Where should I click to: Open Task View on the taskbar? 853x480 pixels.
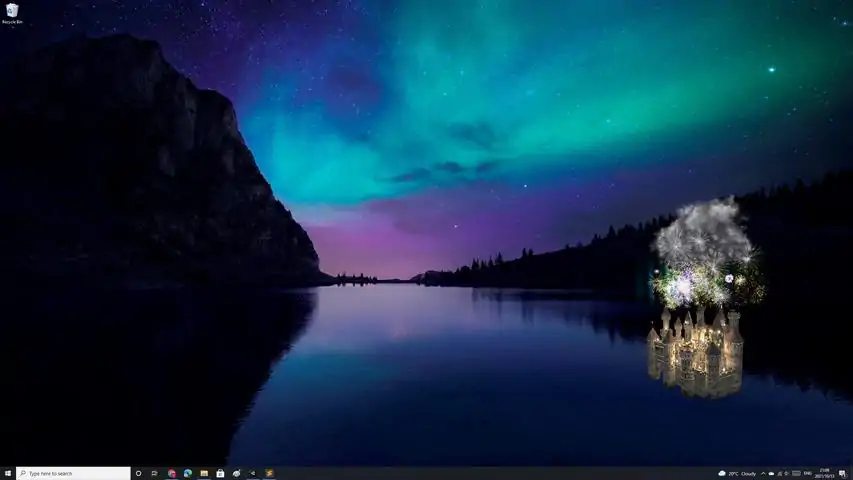click(154, 473)
